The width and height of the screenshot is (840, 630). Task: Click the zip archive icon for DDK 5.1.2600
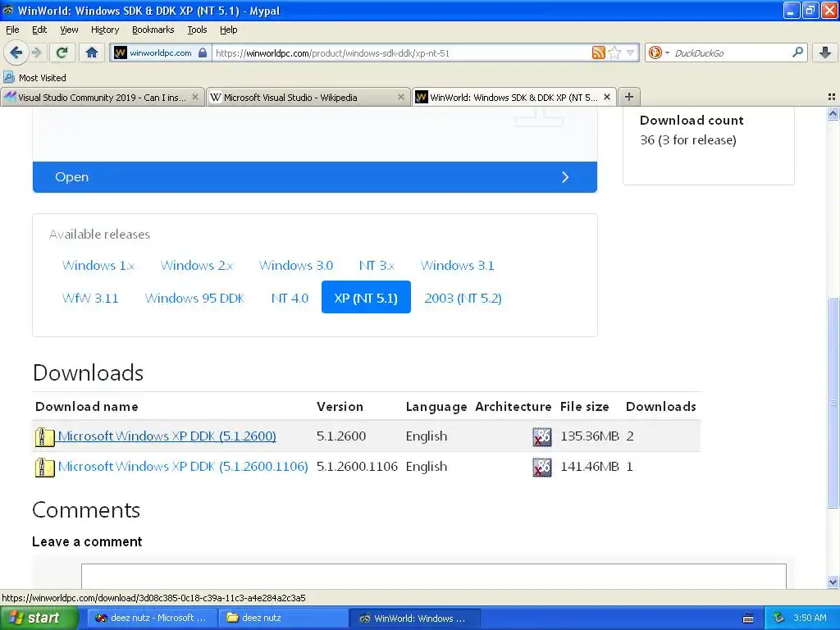tap(44, 436)
